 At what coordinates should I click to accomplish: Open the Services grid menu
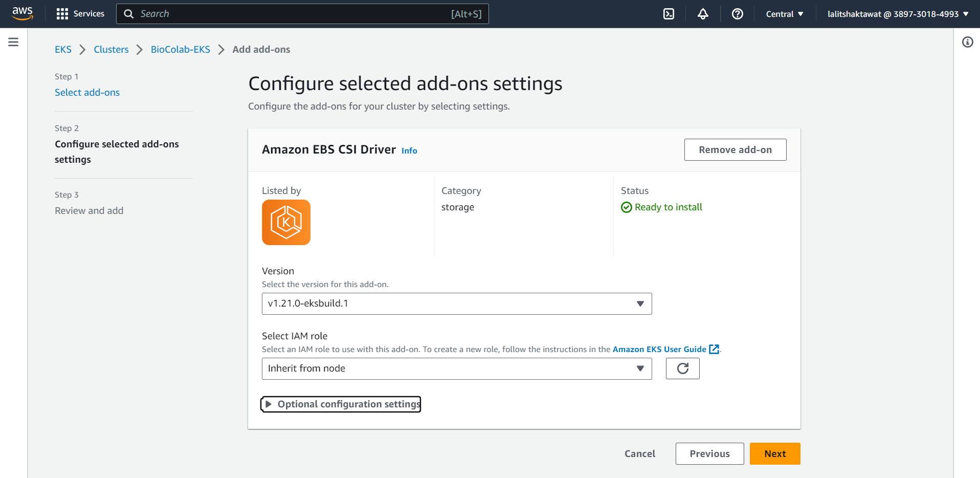80,14
